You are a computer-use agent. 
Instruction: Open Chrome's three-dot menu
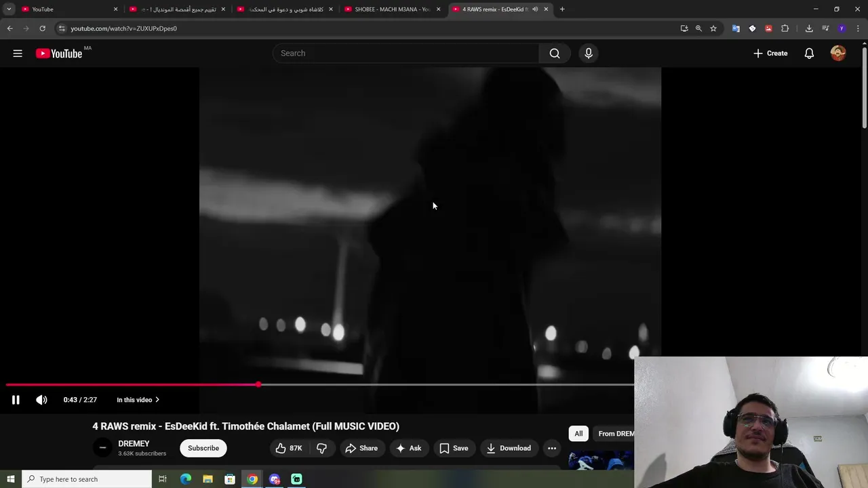pos(859,28)
